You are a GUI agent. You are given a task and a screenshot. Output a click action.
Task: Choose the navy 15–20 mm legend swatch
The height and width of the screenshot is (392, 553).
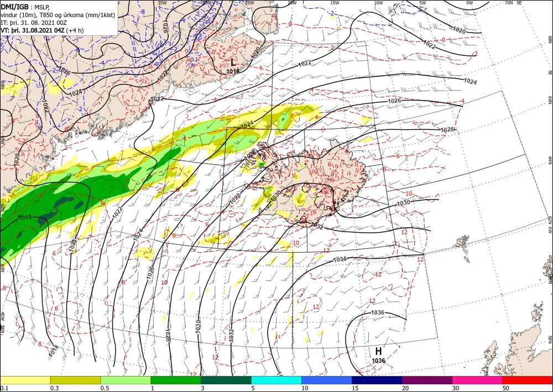click(377, 380)
